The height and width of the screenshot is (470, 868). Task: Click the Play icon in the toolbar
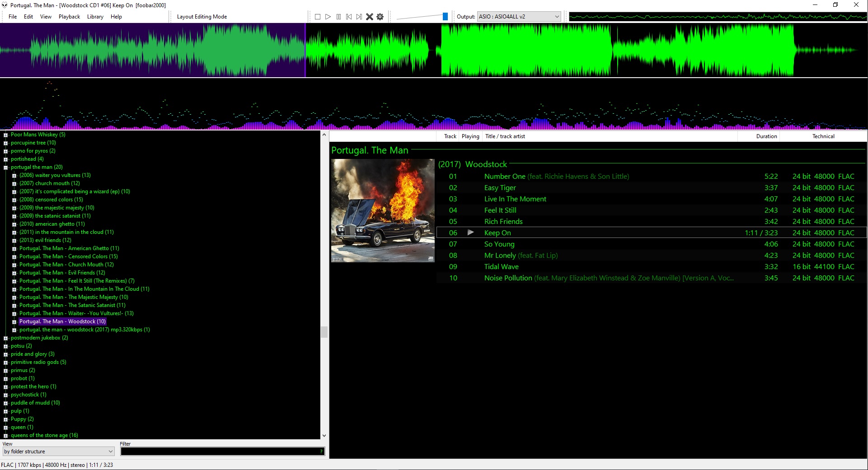[328, 16]
